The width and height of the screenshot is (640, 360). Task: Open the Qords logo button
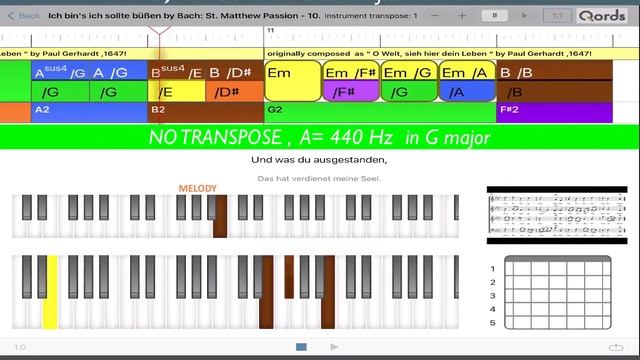click(x=602, y=16)
